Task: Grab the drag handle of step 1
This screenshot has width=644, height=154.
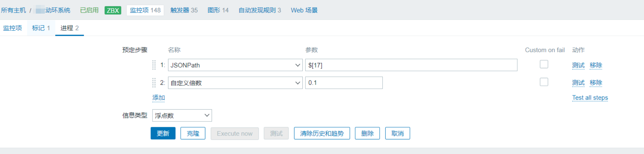Action: pyautogui.click(x=154, y=65)
